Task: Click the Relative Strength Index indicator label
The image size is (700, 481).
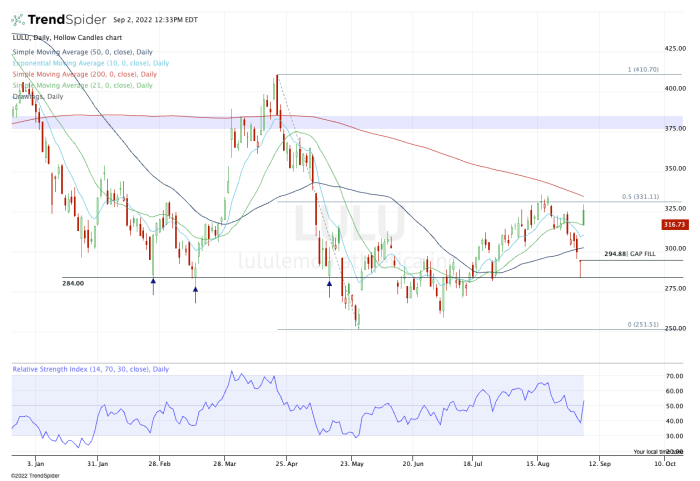Action: click(x=91, y=369)
